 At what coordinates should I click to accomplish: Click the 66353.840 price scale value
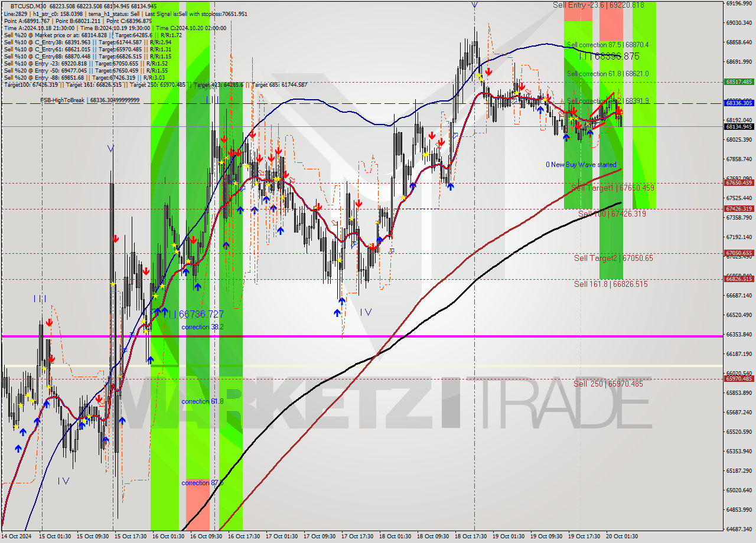tap(739, 335)
